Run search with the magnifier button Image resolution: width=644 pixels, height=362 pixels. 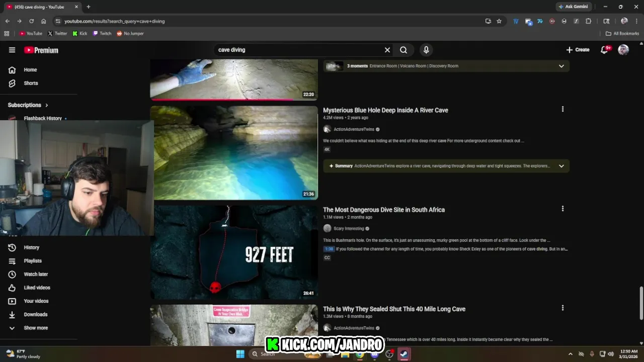[404, 50]
